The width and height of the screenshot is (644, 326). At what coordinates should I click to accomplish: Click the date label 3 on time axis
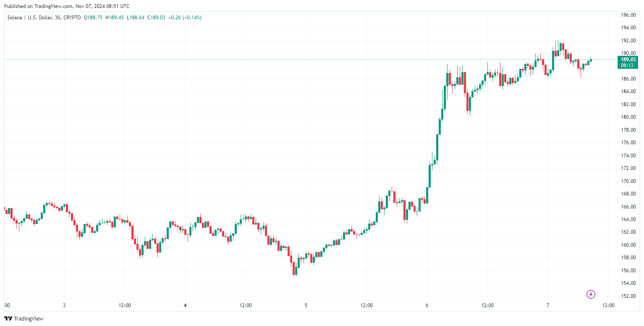(64, 305)
